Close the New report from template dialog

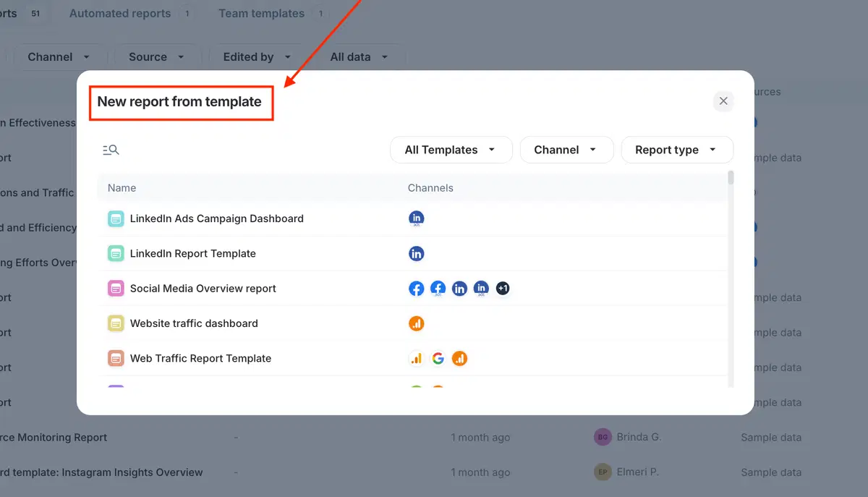coord(723,101)
